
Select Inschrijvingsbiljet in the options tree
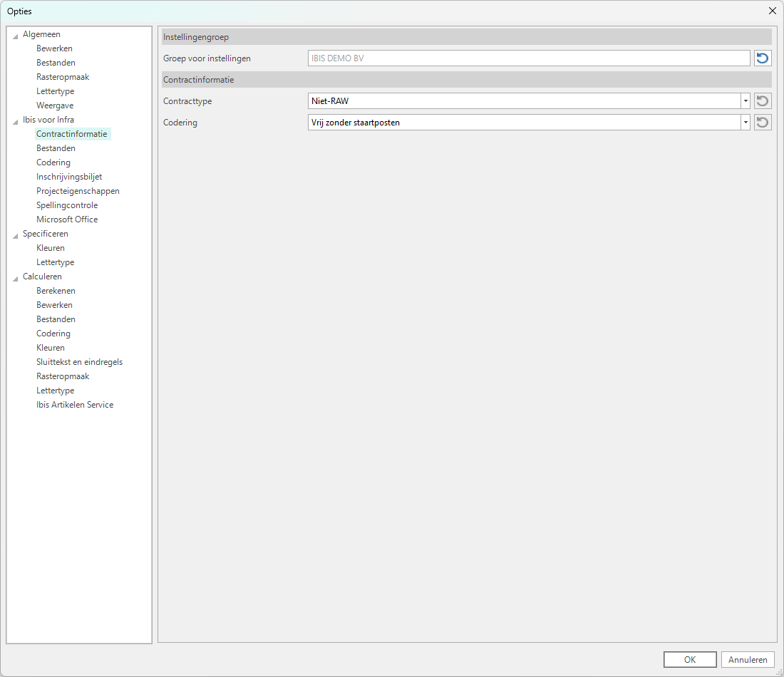coord(69,177)
